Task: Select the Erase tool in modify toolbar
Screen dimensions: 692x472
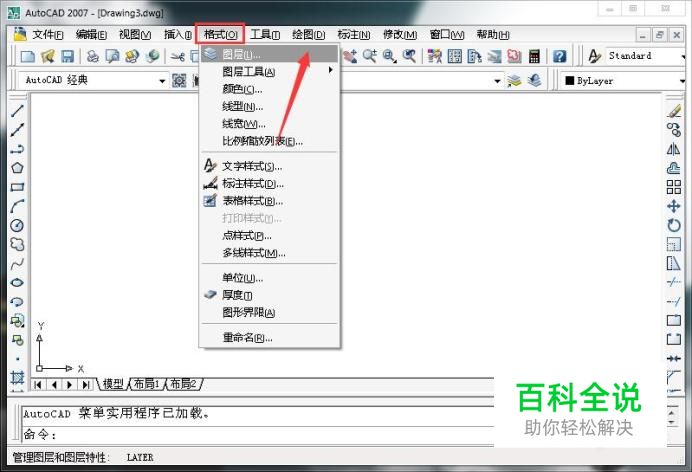Action: pos(673,111)
